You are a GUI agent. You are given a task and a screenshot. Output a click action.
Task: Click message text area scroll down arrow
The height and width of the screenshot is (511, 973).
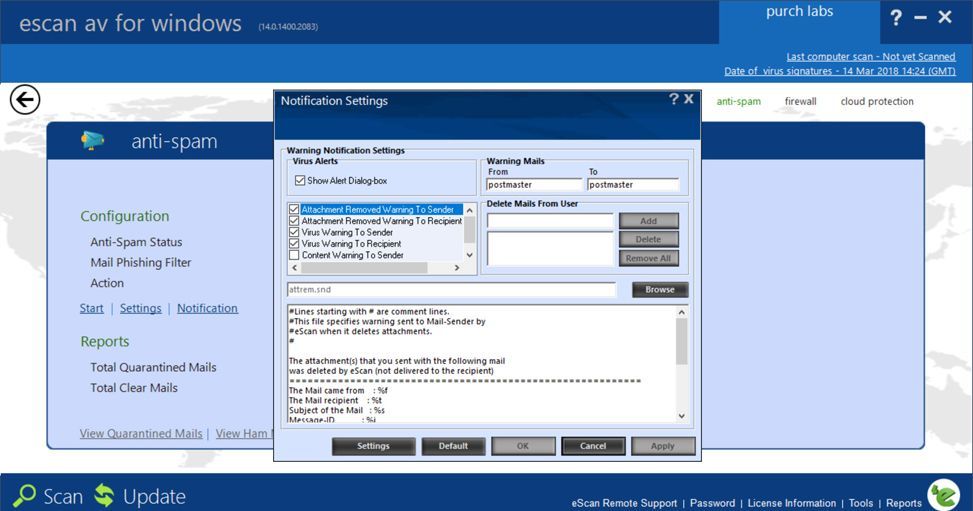(681, 416)
